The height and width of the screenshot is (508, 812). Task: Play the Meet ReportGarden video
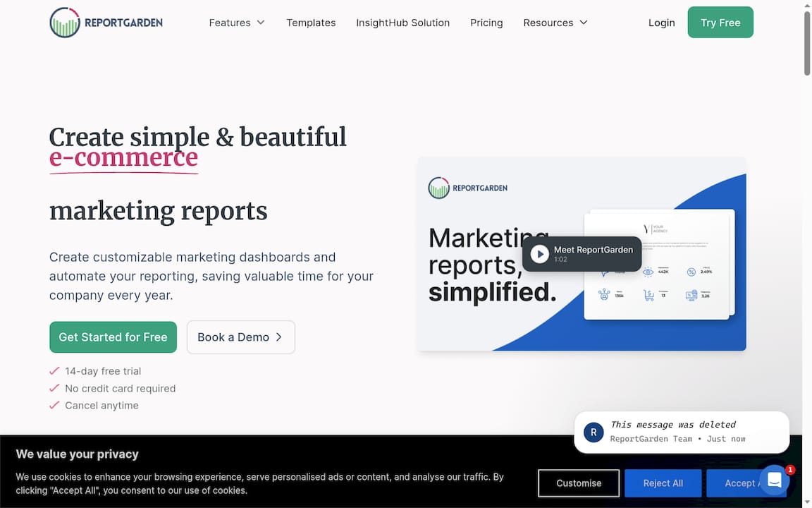(582, 254)
